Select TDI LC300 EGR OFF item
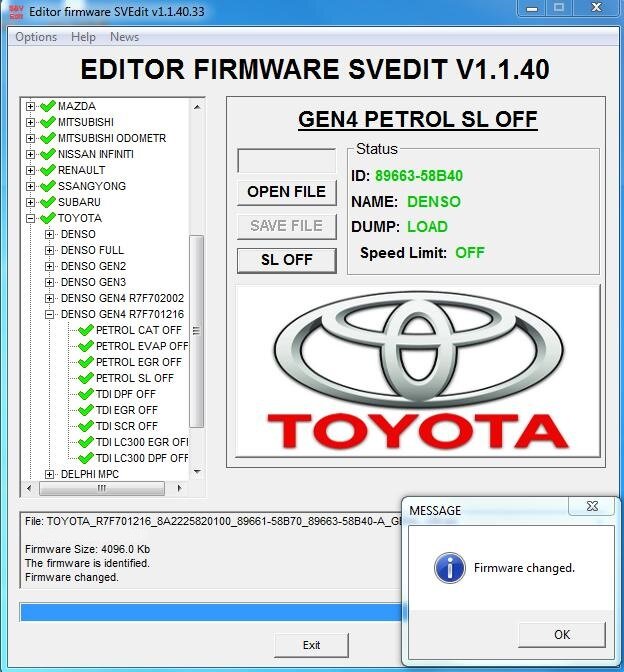Screen dimensions: 624x672 (x=142, y=442)
